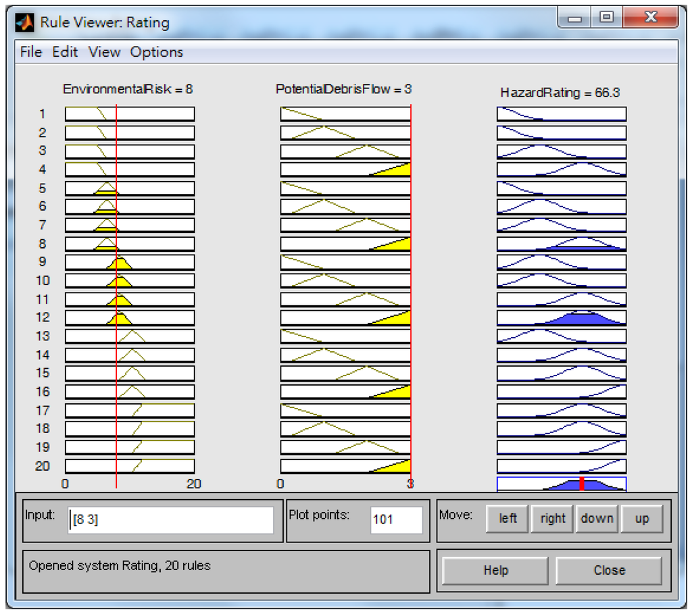
Task: Minimize the Rule Viewer window
Action: click(x=575, y=18)
